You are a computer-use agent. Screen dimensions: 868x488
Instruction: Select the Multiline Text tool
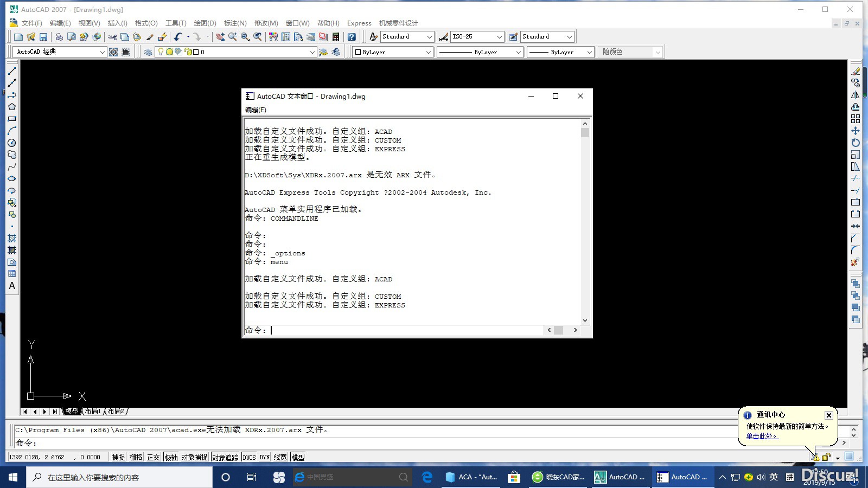coord(12,286)
